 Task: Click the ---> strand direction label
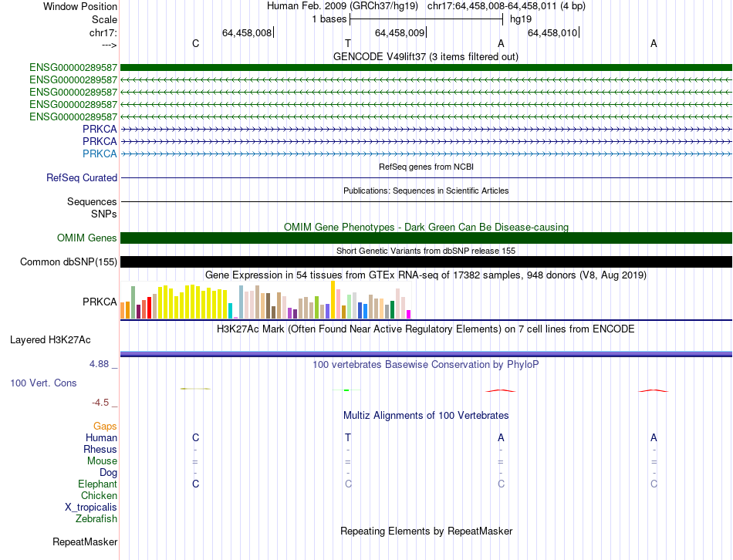[109, 45]
